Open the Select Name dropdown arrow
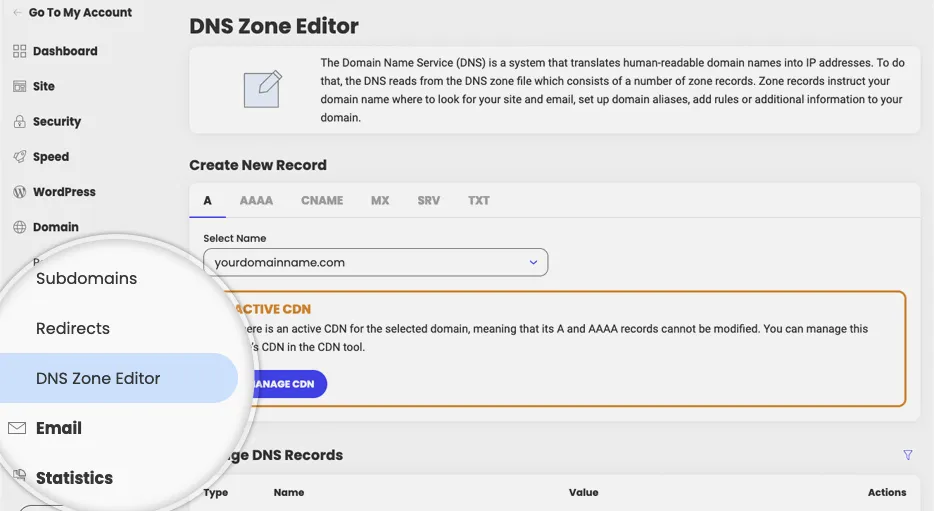Image resolution: width=934 pixels, height=511 pixels. pyautogui.click(x=534, y=263)
